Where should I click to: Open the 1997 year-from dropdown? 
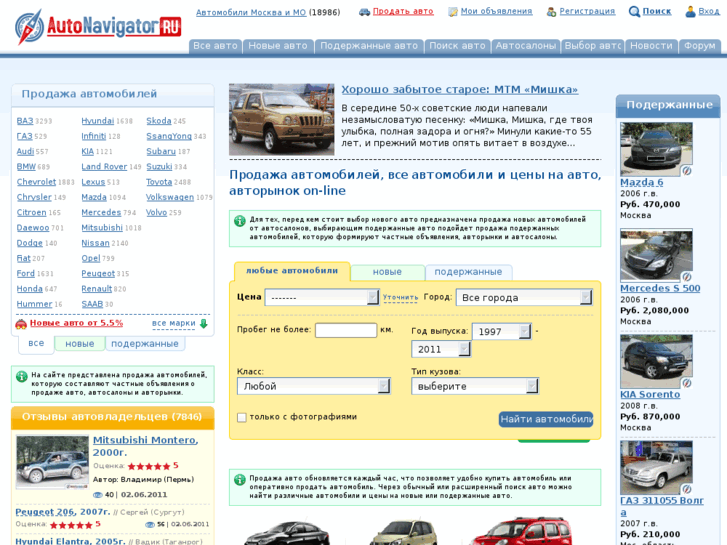[x=501, y=331]
